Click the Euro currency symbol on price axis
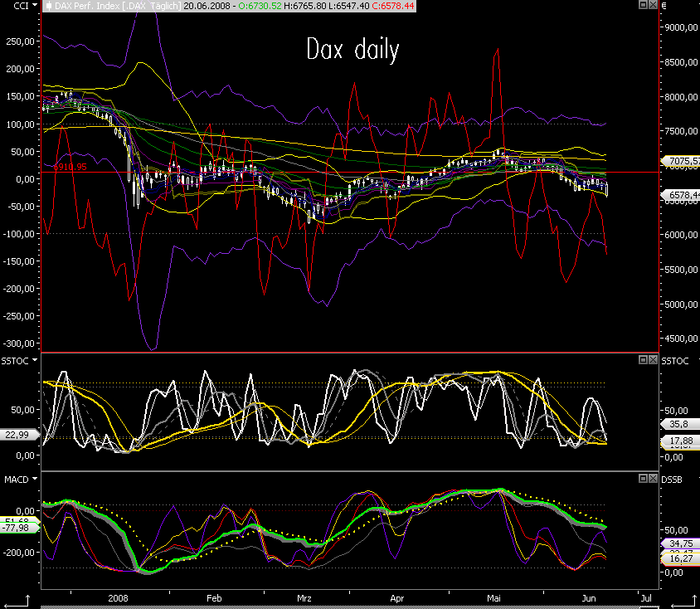 664,6
